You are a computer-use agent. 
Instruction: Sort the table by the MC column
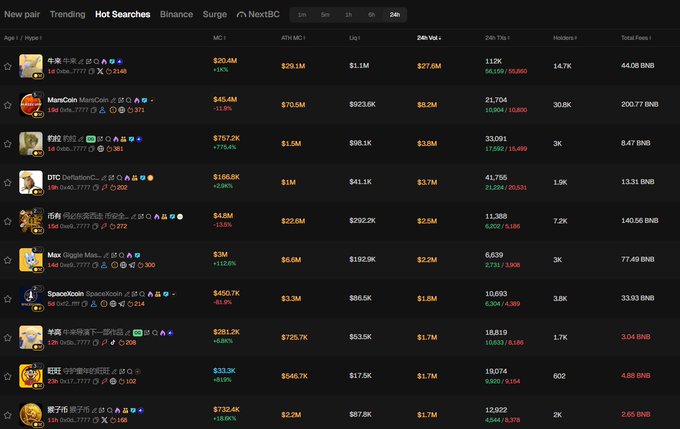point(219,38)
